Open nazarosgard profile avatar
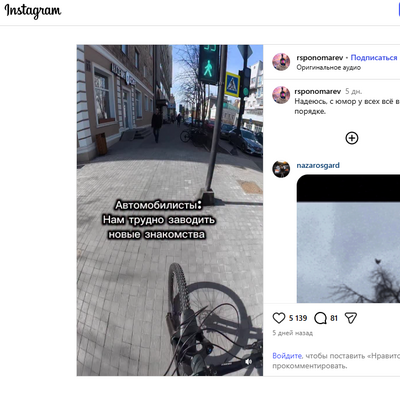 coord(281,169)
